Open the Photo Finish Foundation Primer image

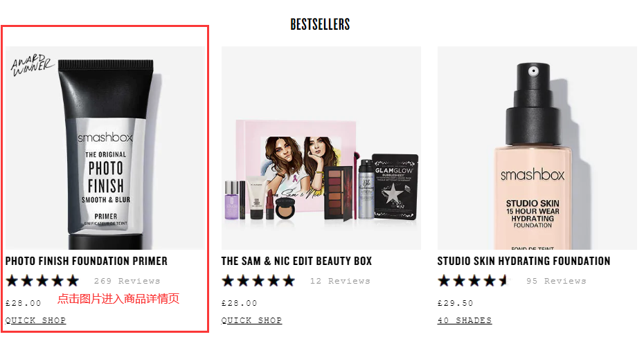point(105,148)
